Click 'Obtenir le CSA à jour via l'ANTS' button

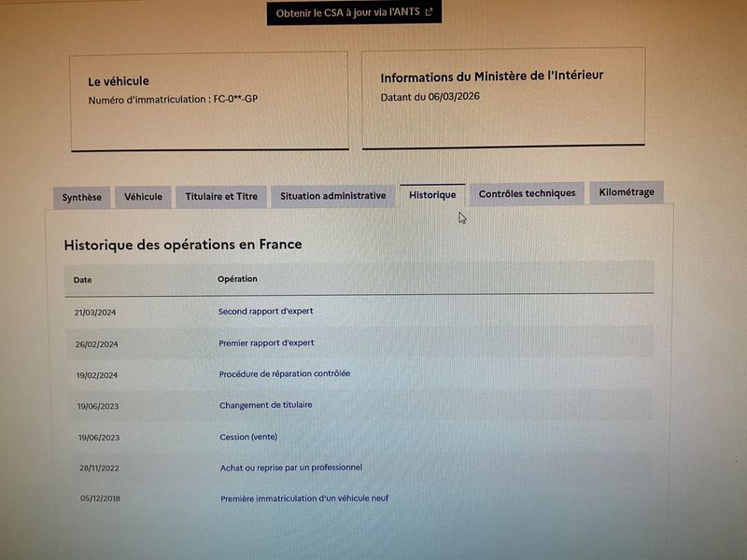tap(354, 13)
